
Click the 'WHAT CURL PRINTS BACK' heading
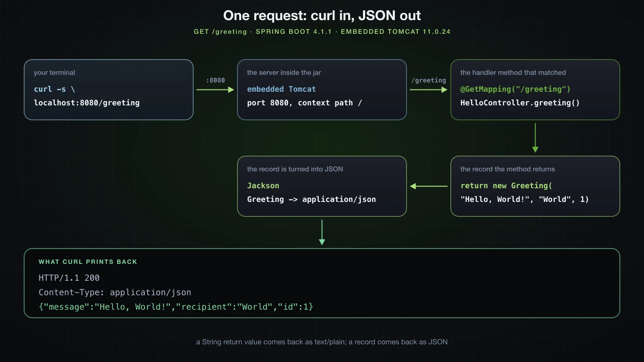tap(88, 262)
